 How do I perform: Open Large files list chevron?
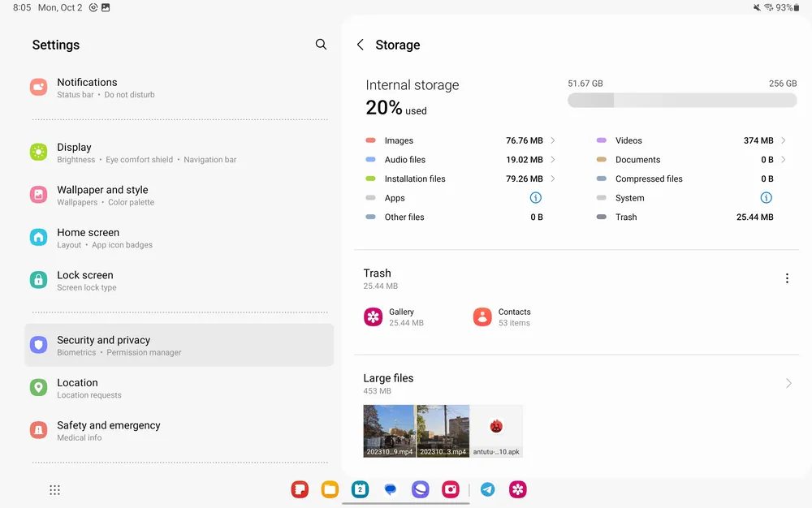[788, 383]
